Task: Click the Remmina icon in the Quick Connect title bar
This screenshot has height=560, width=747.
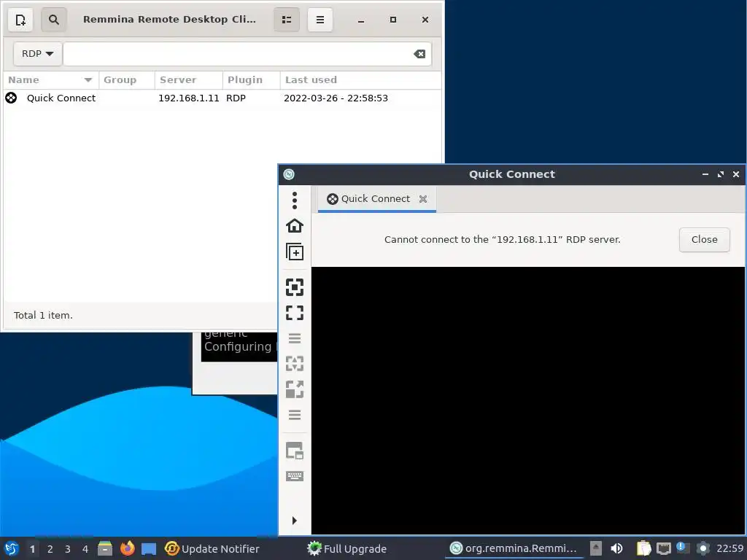Action: [x=289, y=174]
